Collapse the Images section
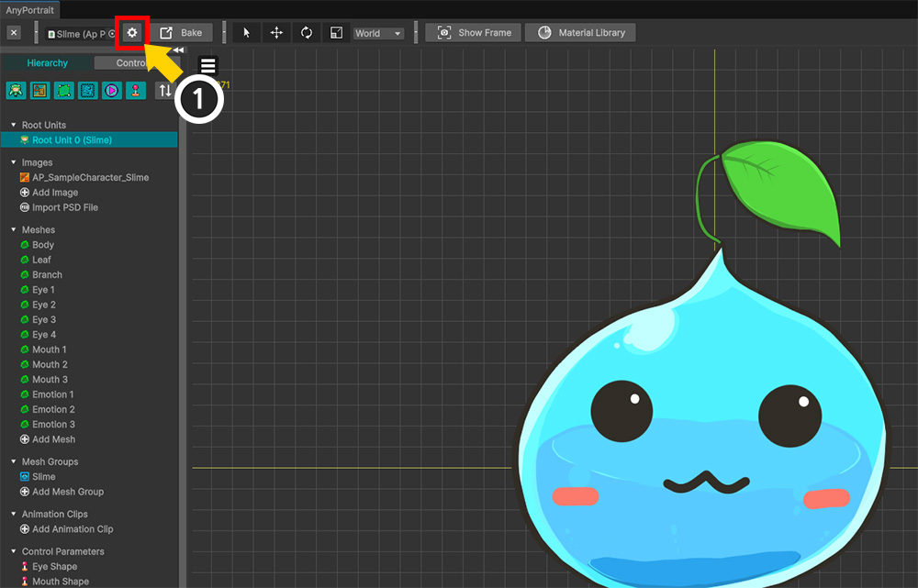The height and width of the screenshot is (588, 918). [x=14, y=162]
